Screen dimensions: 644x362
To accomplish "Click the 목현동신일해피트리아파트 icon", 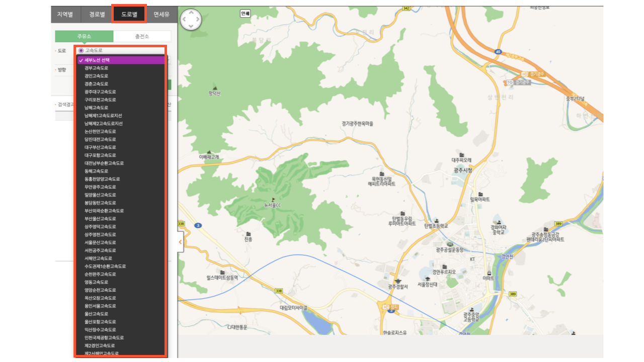I will (x=382, y=173).
